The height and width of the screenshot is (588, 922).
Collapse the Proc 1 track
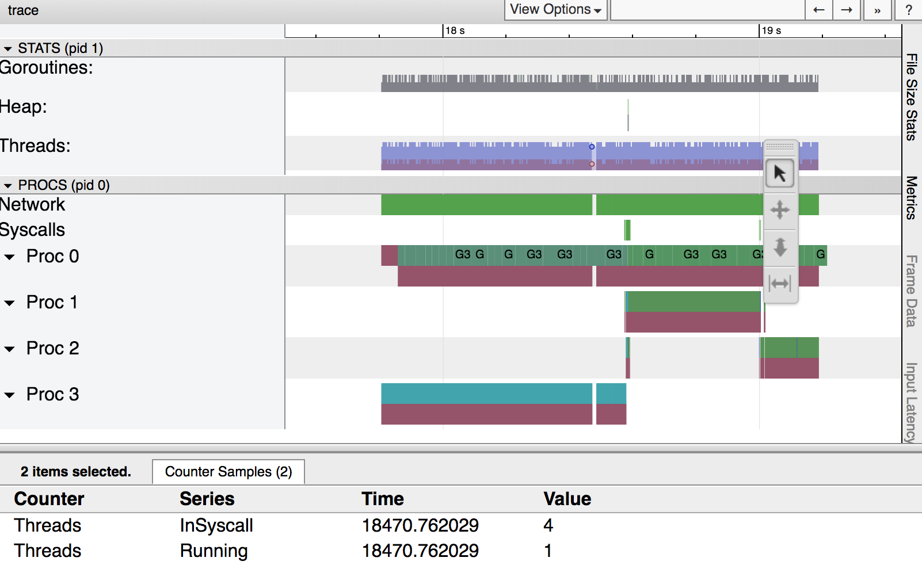coord(10,303)
